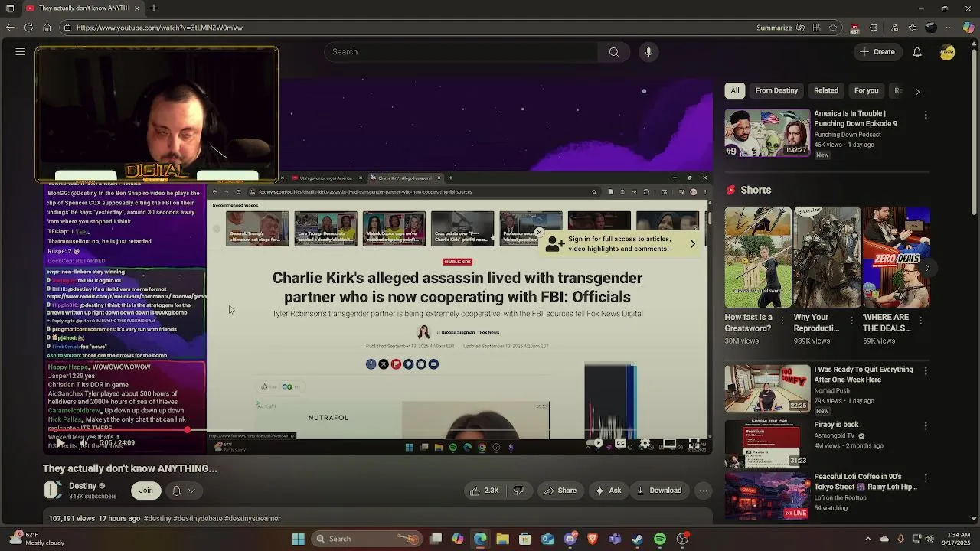Toggle autoplay switch in the player
Viewport: 980px width, 551px height.
tap(594, 444)
